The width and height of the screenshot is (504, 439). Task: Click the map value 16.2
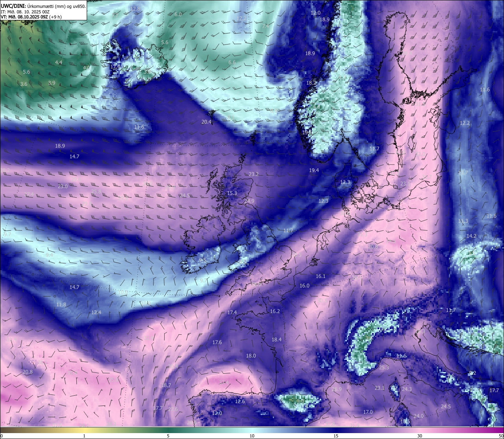tap(275, 311)
